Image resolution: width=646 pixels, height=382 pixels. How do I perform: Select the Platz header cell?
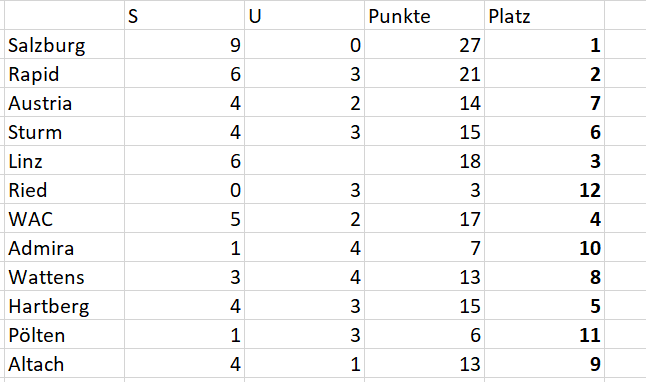click(x=544, y=15)
